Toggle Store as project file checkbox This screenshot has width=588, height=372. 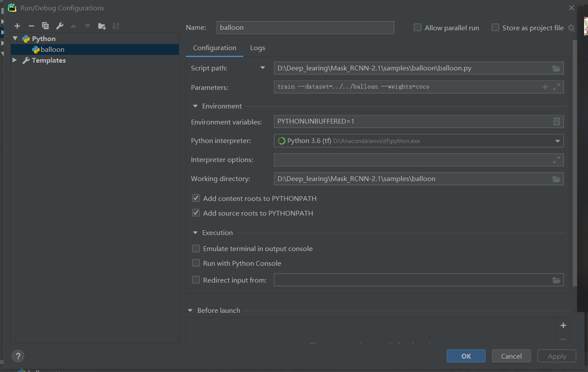point(495,28)
